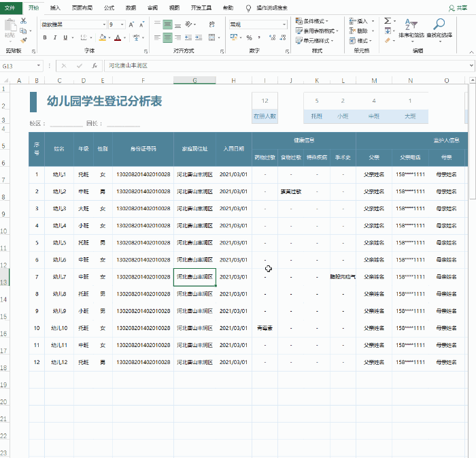The height and width of the screenshot is (458, 476).
Task: Open Find and Select (查找和选择)
Action: click(x=439, y=29)
